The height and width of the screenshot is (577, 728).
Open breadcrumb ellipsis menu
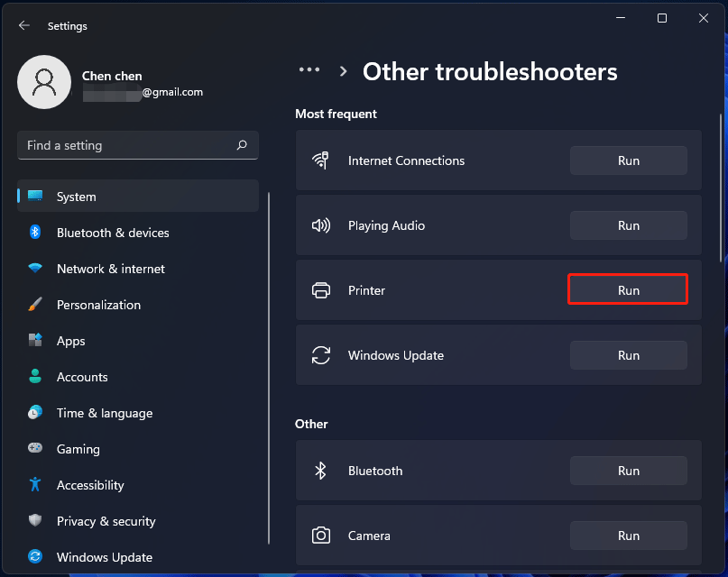coord(309,70)
